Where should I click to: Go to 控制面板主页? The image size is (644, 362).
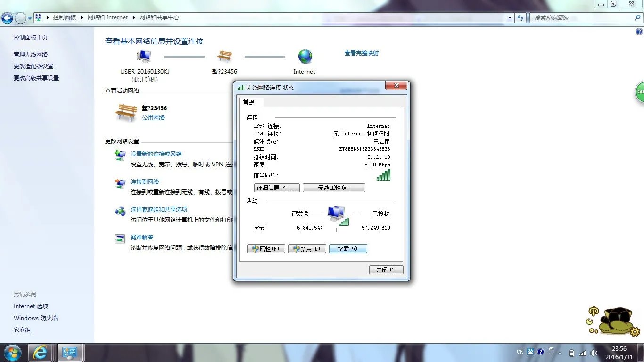[31, 38]
